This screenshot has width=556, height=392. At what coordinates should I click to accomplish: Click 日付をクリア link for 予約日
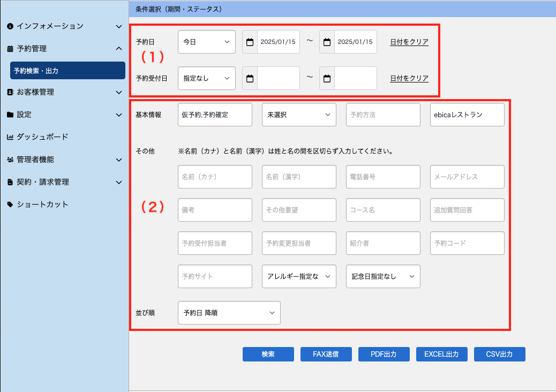point(409,42)
